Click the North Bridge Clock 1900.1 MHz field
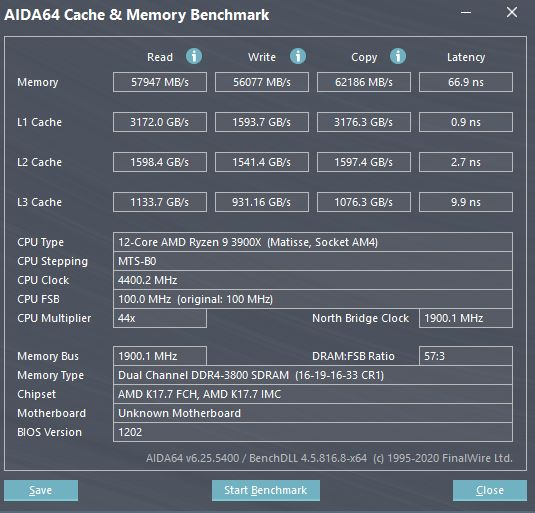The width and height of the screenshot is (535, 513). coord(466,318)
